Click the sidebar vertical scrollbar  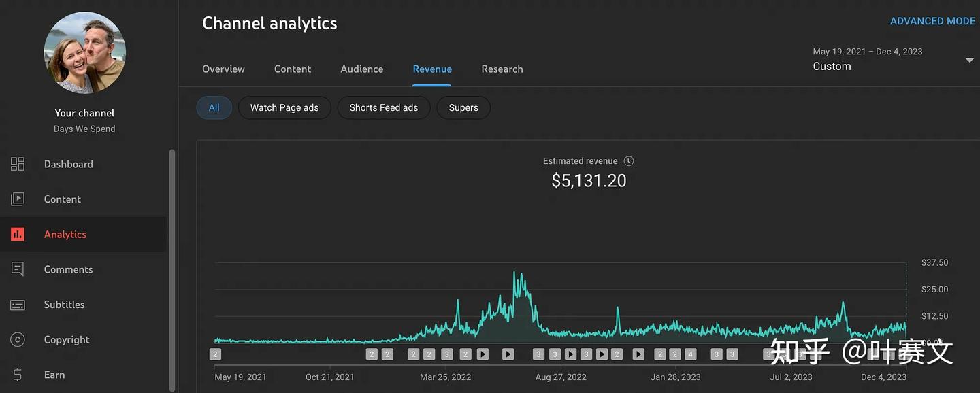tap(172, 271)
